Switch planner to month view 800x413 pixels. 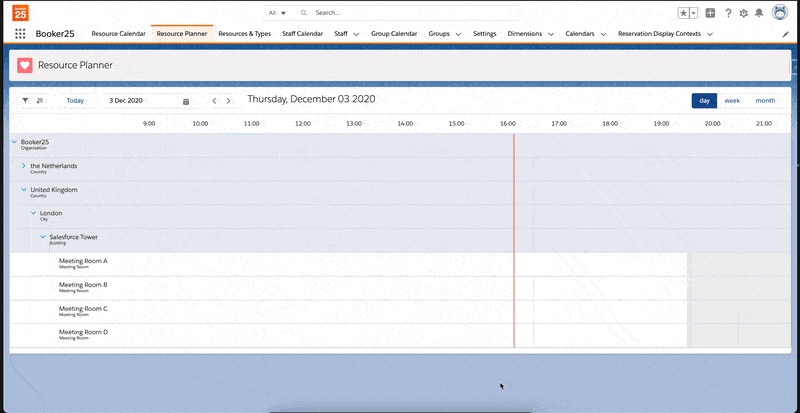coord(765,100)
